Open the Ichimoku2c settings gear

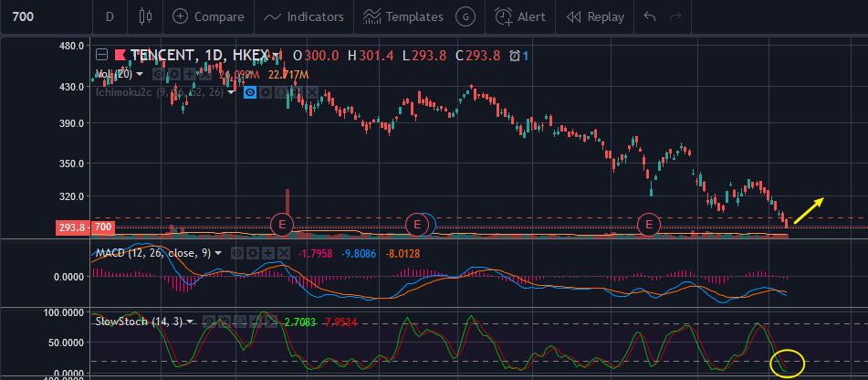(266, 92)
